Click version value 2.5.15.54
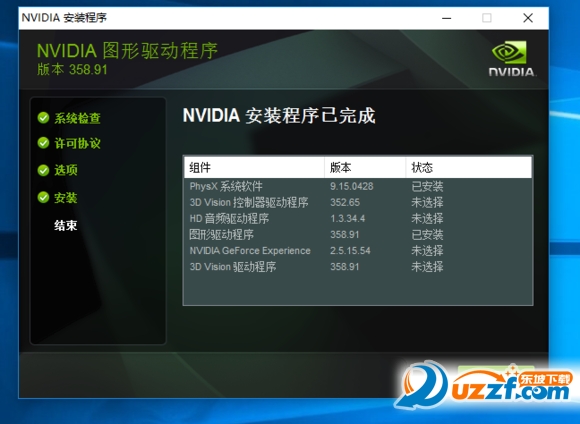 (x=350, y=250)
